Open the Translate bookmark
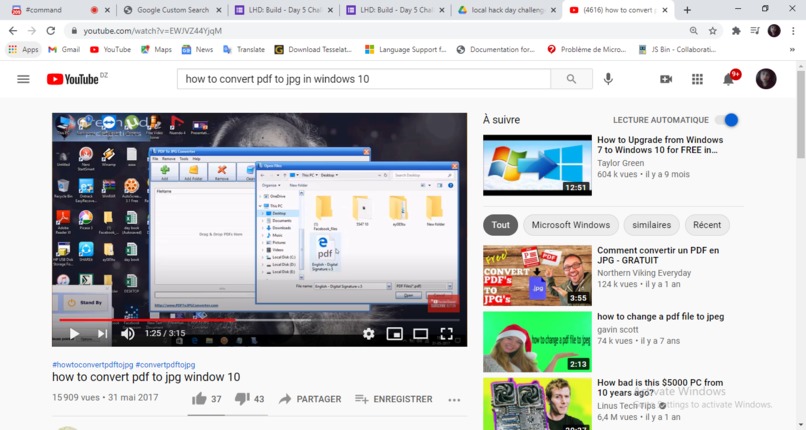Screen dimensions: 806x430 pos(244,49)
